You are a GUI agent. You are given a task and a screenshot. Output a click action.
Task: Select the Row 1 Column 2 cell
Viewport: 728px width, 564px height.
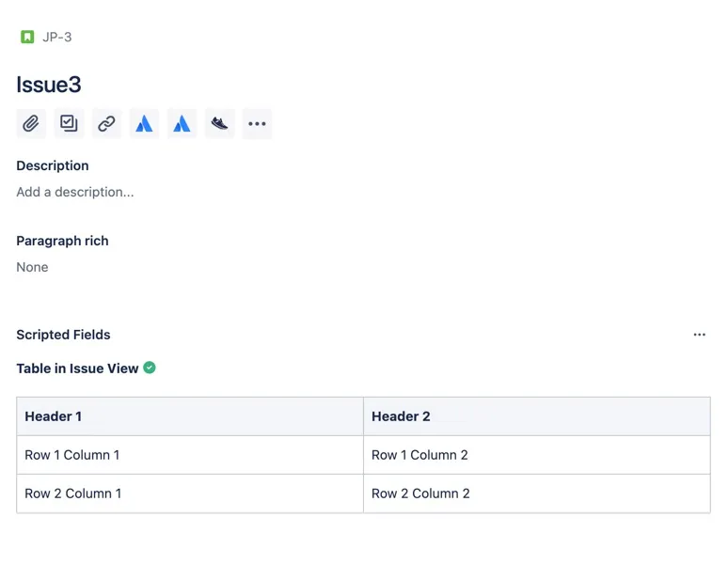(537, 455)
